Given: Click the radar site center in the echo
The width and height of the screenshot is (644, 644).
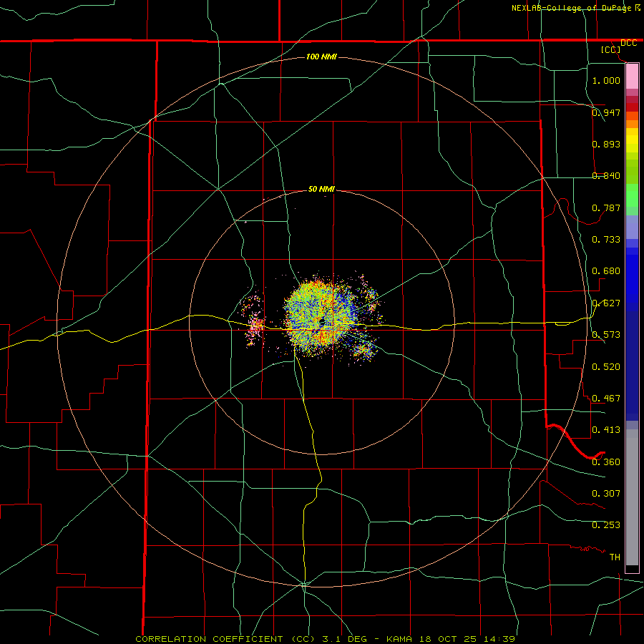Looking at the screenshot, I should [321, 322].
